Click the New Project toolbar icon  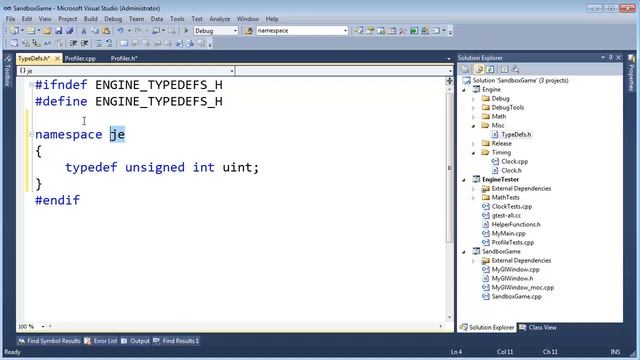(x=14, y=31)
